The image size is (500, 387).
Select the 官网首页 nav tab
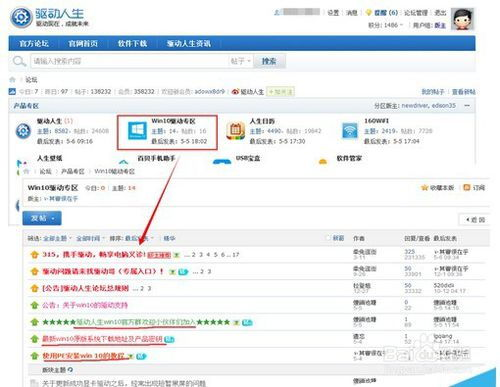[83, 43]
